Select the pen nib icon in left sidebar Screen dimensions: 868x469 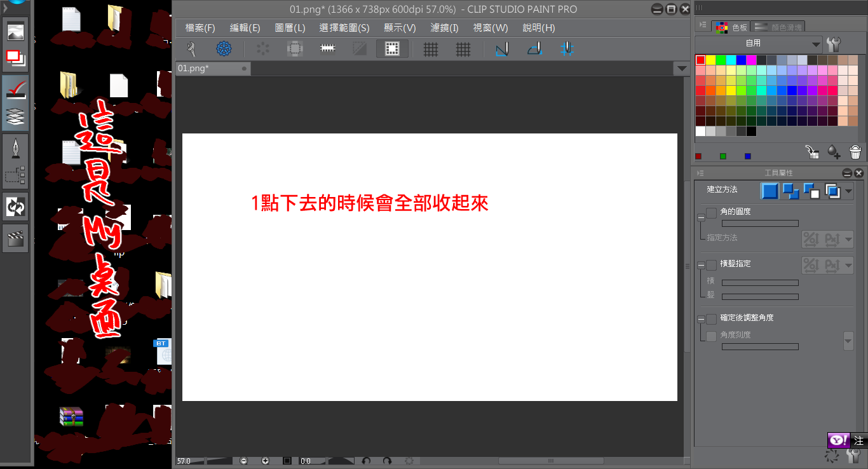click(x=15, y=148)
